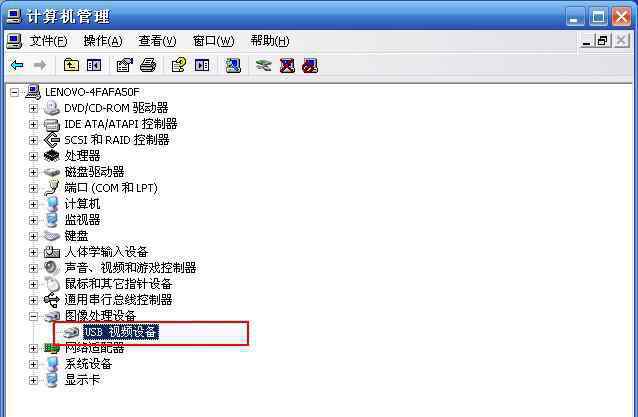Click the Disable device toolbar icon
Viewport: 638px width, 417px height.
coord(310,65)
